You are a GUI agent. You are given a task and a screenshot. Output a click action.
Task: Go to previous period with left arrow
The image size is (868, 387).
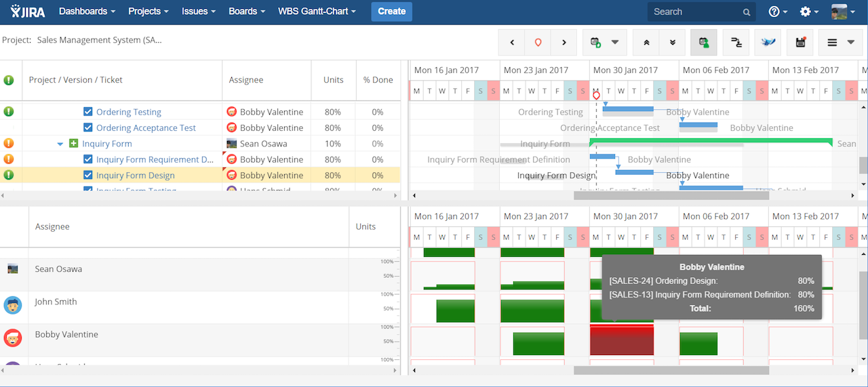[x=512, y=43]
